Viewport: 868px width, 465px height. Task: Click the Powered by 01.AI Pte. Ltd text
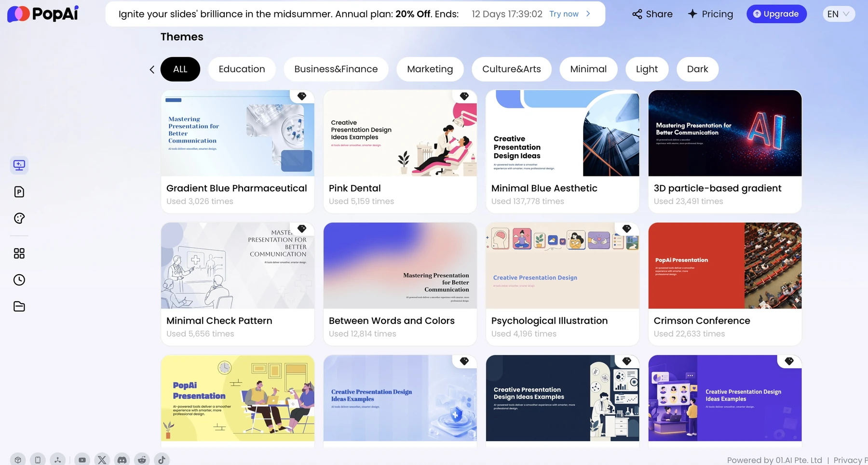click(774, 460)
